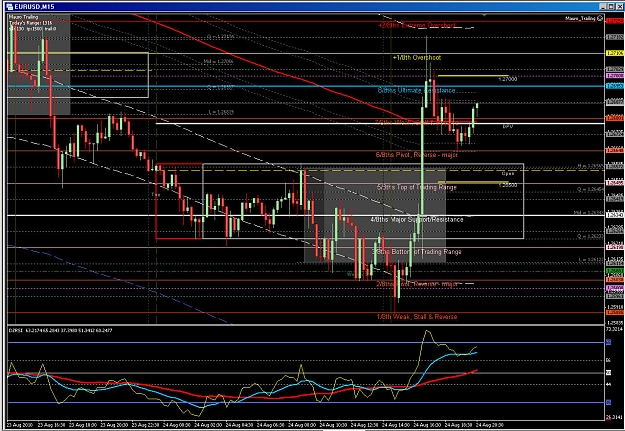Select the '4/8ths Major Support/Resistance' label
The width and height of the screenshot is (625, 431).
(417, 220)
